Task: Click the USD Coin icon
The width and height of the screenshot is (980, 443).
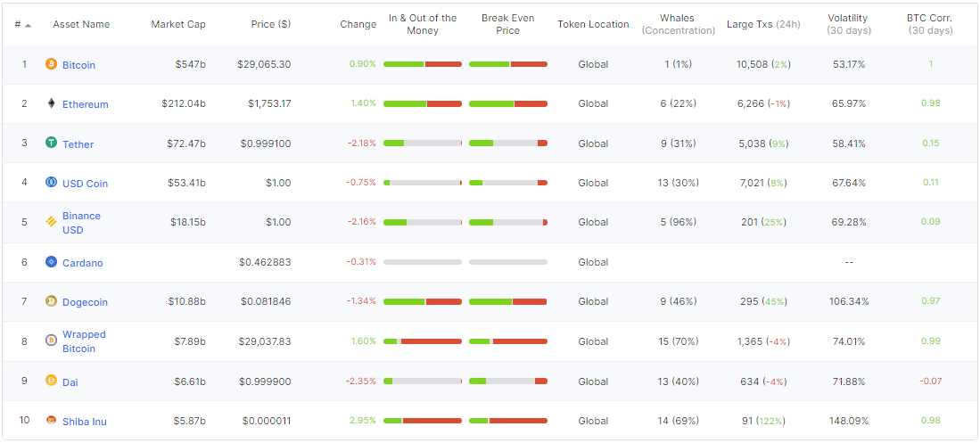Action: [x=51, y=183]
